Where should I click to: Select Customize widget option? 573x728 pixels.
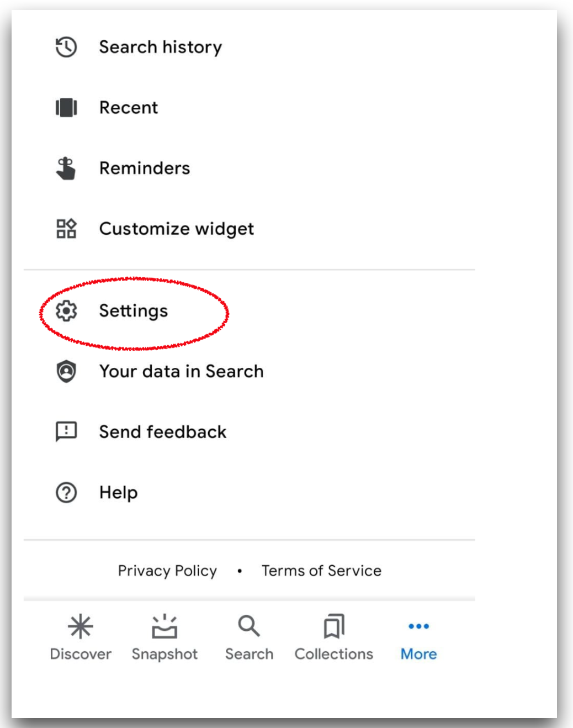(177, 229)
